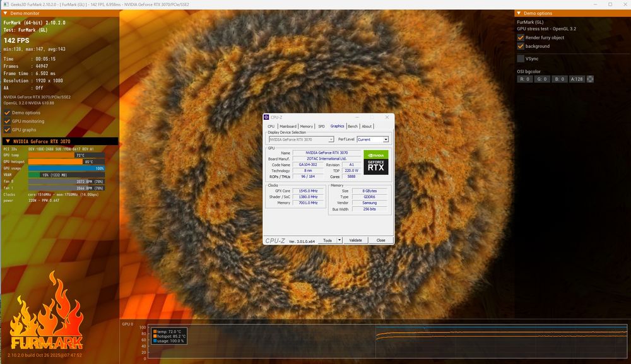Click the TDP '220.0 W' field
The height and width of the screenshot is (364, 631).
(x=351, y=171)
